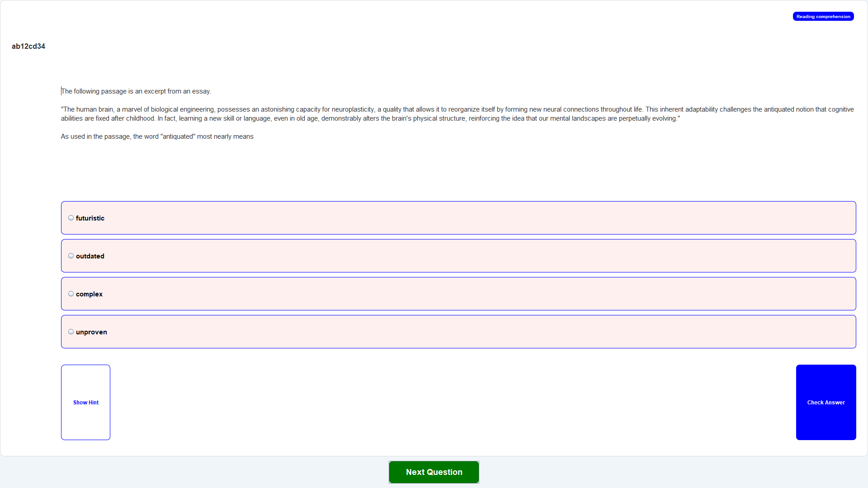Go to the Next Question

(x=434, y=472)
